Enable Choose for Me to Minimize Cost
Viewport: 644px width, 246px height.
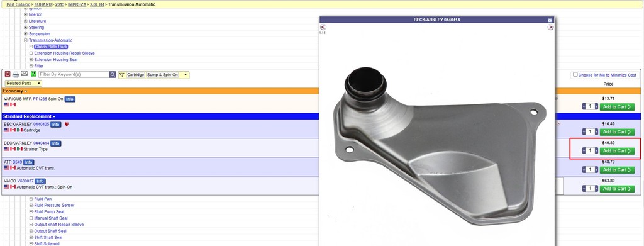[x=575, y=75]
